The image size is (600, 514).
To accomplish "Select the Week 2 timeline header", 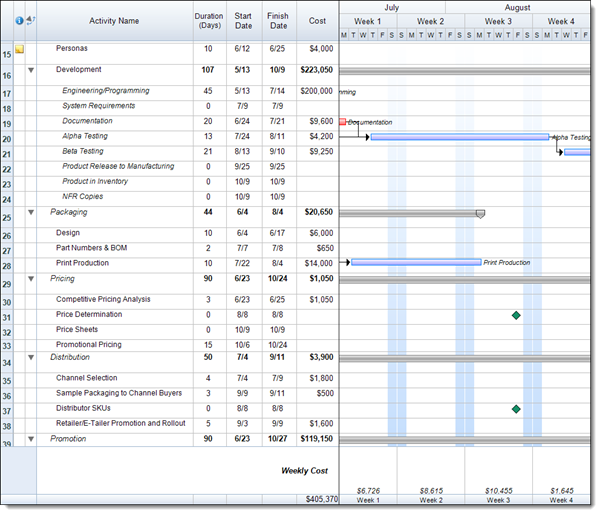I will 431,21.
